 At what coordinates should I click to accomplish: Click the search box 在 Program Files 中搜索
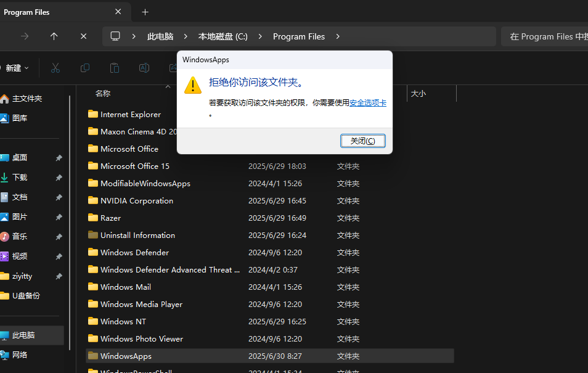coord(544,36)
